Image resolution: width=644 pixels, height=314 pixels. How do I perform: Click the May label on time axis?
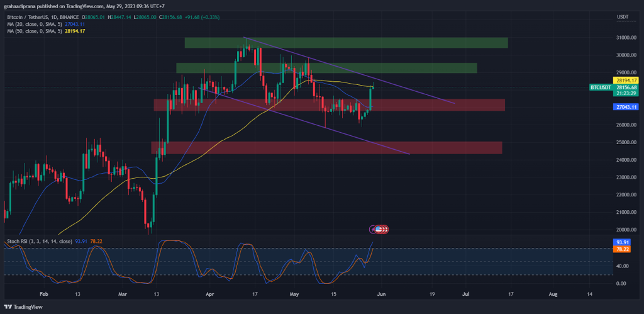pos(294,294)
